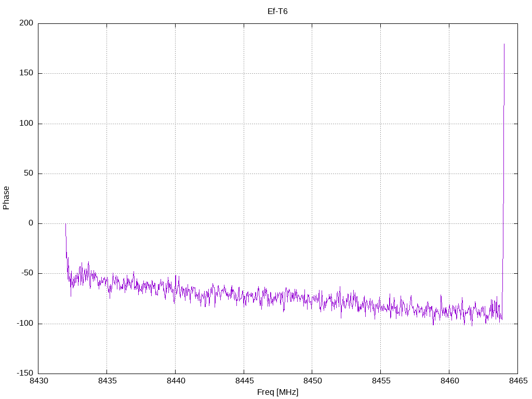Click the phase spike peak near 8464 MHz
The image size is (532, 399).
tap(504, 44)
